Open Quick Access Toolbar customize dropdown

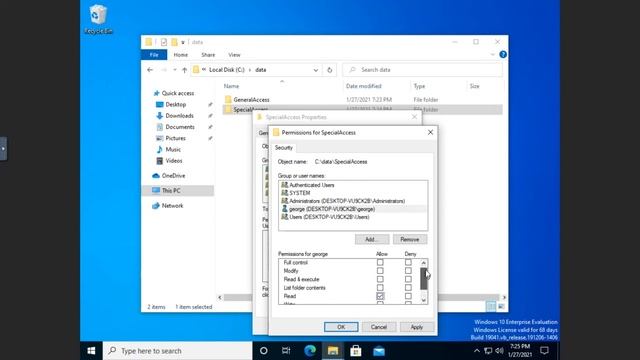(183, 42)
